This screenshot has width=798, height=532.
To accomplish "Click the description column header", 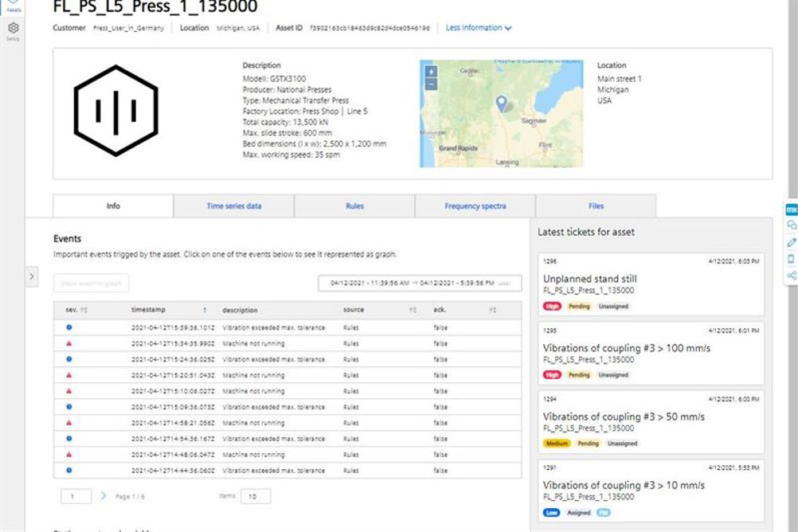I will pyautogui.click(x=240, y=310).
